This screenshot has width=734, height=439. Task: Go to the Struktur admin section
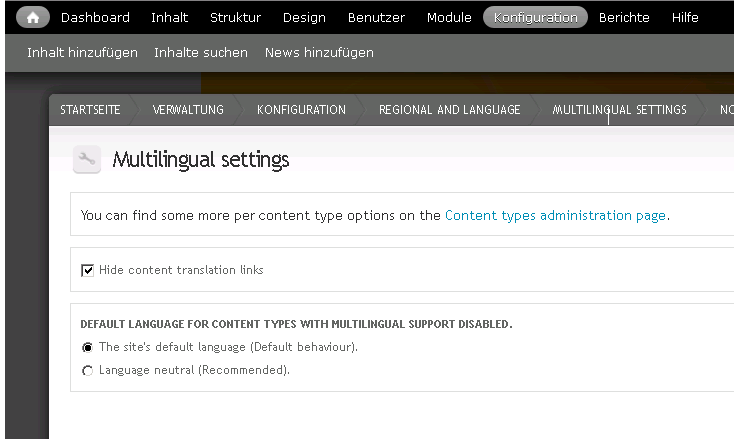point(235,17)
